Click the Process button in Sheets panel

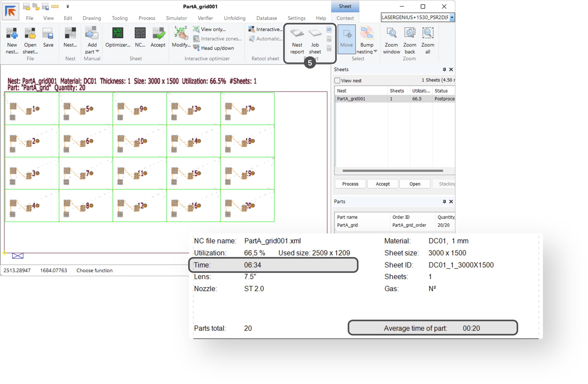(350, 184)
